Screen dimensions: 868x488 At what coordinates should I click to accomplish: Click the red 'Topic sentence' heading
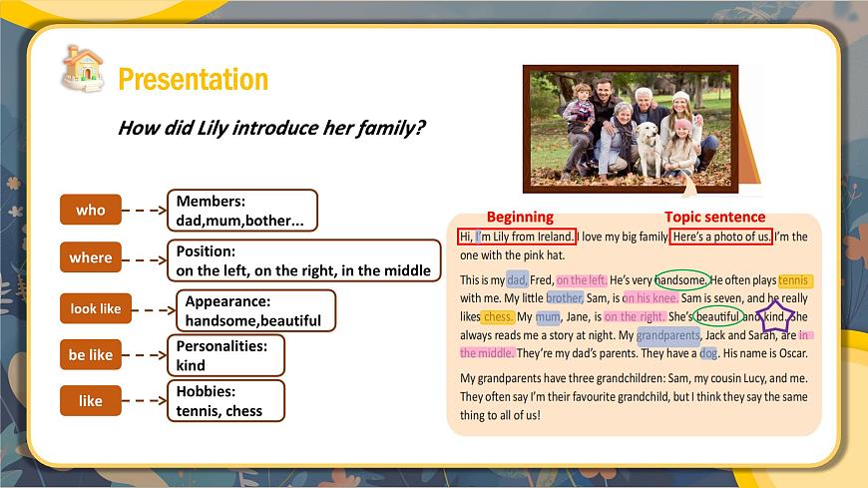point(714,217)
